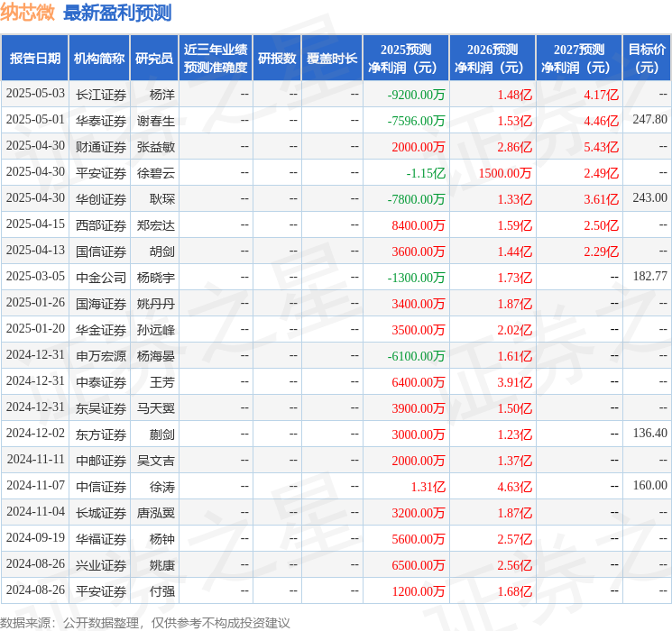This screenshot has height=631, width=672.
Task: Click the 136.40 target price
Action: (x=649, y=433)
